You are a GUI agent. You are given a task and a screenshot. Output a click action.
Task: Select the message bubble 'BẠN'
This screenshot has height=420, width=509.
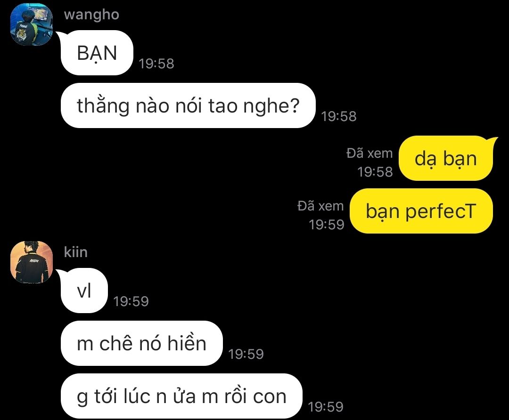click(97, 53)
